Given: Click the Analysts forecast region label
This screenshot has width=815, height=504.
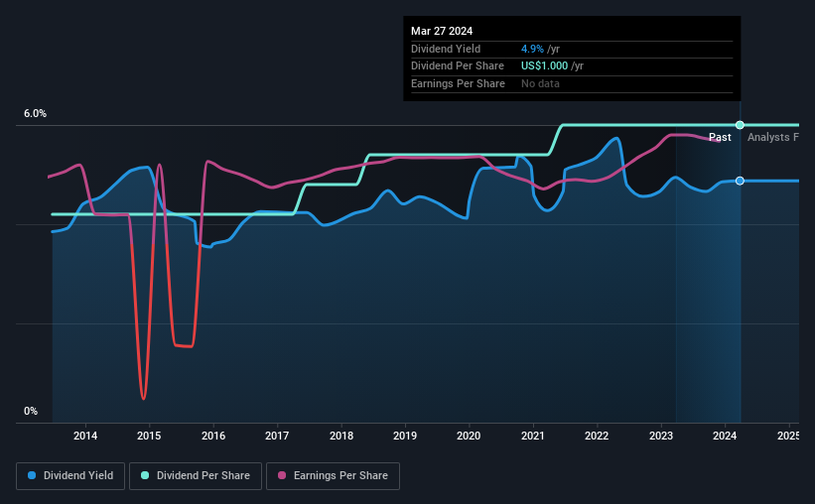Looking at the screenshot, I should coord(773,137).
